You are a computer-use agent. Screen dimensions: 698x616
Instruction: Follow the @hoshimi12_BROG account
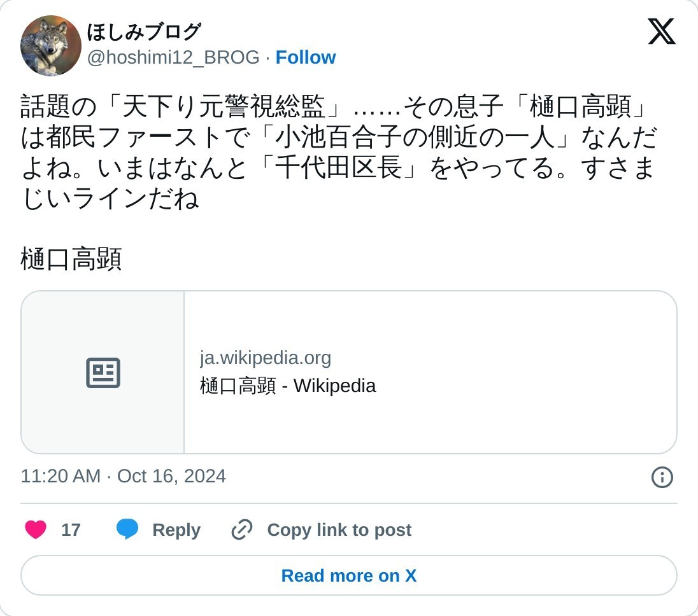click(x=305, y=57)
